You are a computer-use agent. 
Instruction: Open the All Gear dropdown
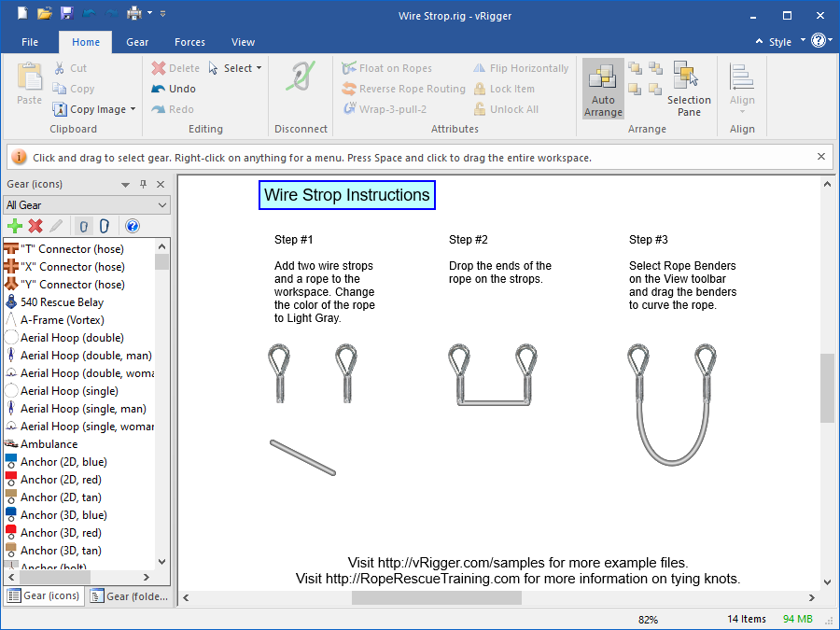[x=86, y=205]
